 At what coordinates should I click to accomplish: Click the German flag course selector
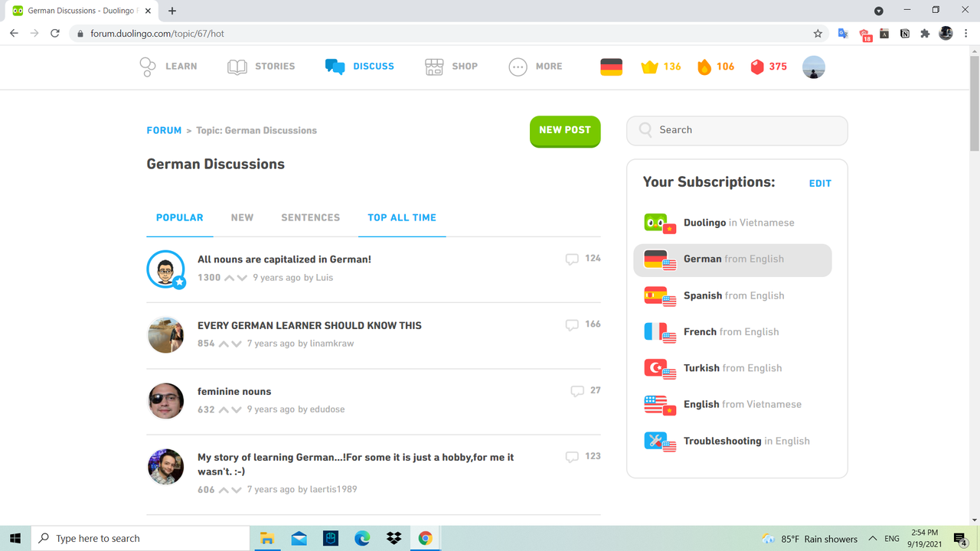(611, 67)
